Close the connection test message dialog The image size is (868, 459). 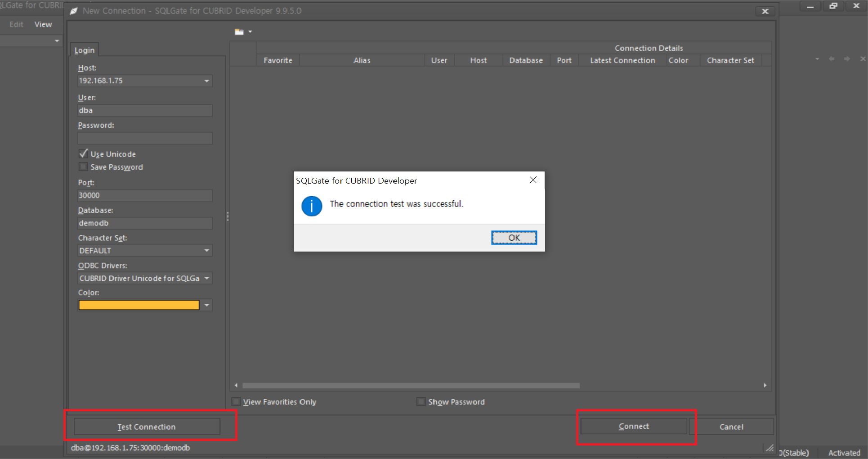[x=533, y=180]
